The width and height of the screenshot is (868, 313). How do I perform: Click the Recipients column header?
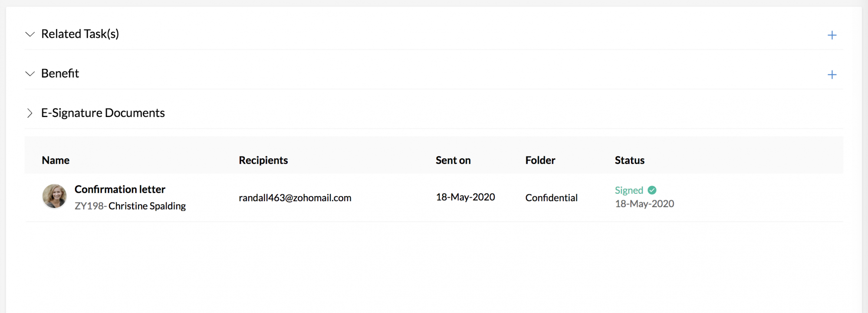(263, 160)
